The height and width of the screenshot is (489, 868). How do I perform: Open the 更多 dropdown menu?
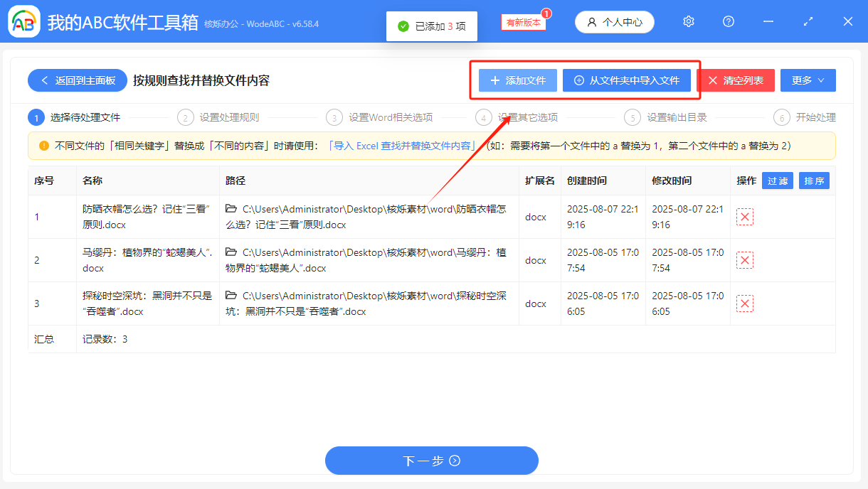(808, 80)
